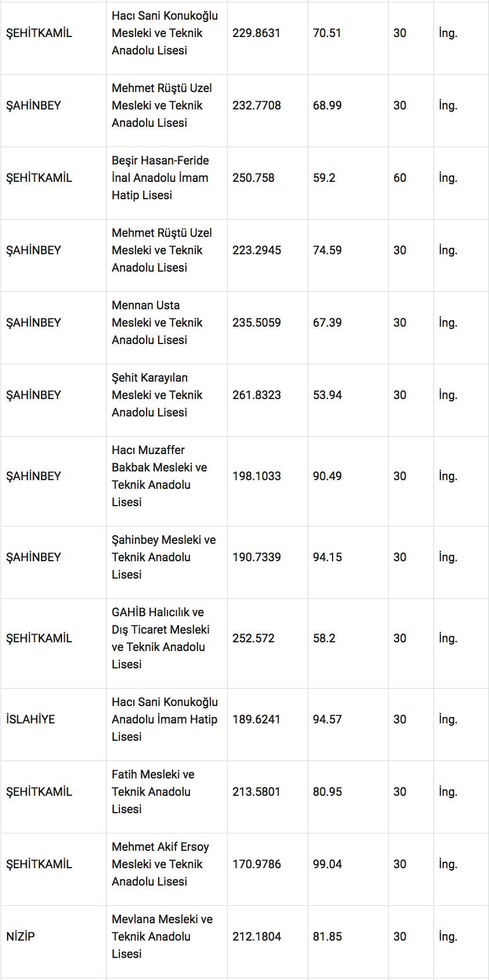Click Beşir Hasan-Feride İnal Anadolu İmam Hatip Lisesi

(x=160, y=178)
